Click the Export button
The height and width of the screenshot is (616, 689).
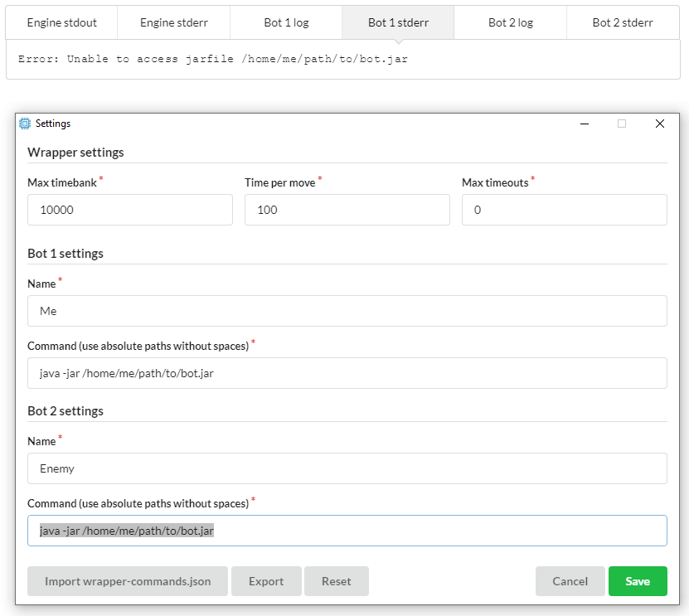pyautogui.click(x=266, y=581)
